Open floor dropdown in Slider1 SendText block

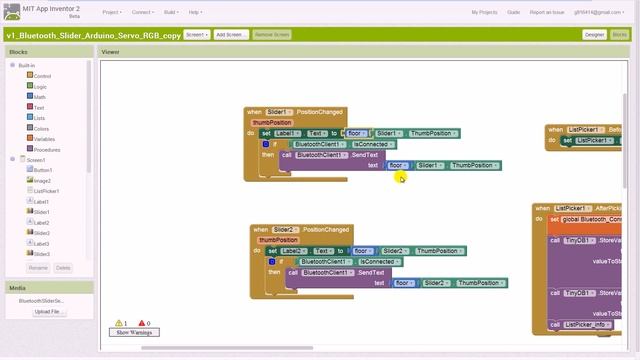[x=398, y=165]
